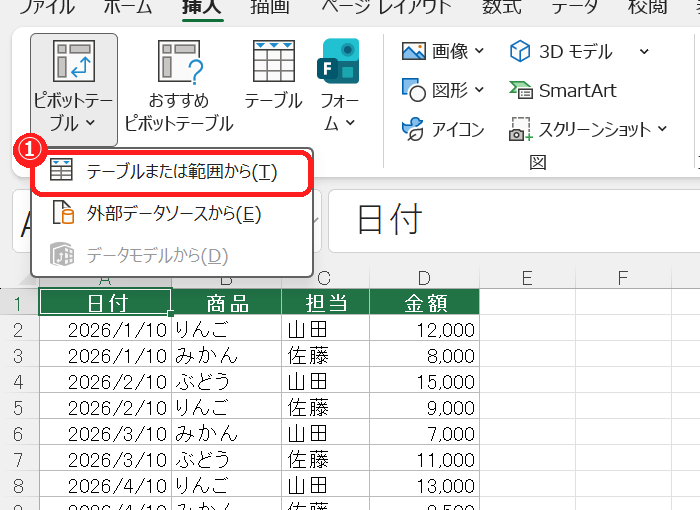Click the formula bar showing 日付

pos(514,221)
